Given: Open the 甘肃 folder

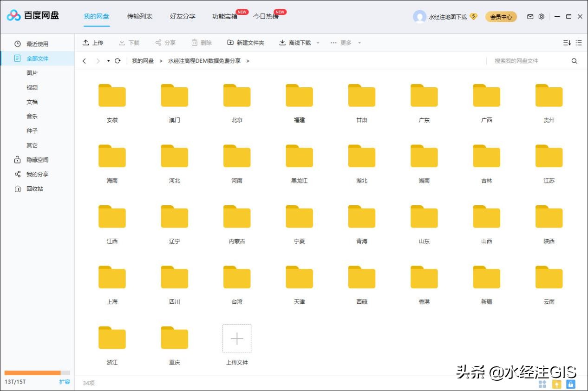Looking at the screenshot, I should tap(362, 96).
